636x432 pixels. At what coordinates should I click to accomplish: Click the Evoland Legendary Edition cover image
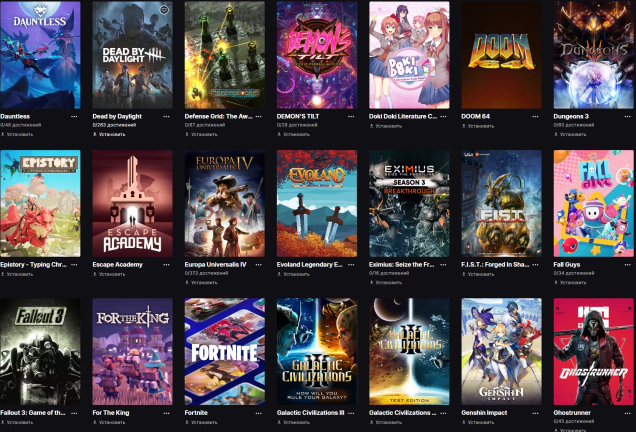pyautogui.click(x=317, y=203)
